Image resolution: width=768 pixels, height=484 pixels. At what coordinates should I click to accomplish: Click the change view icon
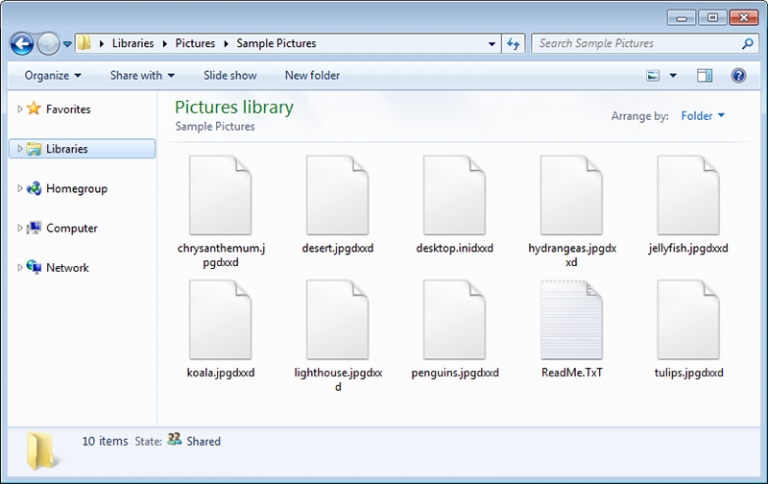(654, 75)
